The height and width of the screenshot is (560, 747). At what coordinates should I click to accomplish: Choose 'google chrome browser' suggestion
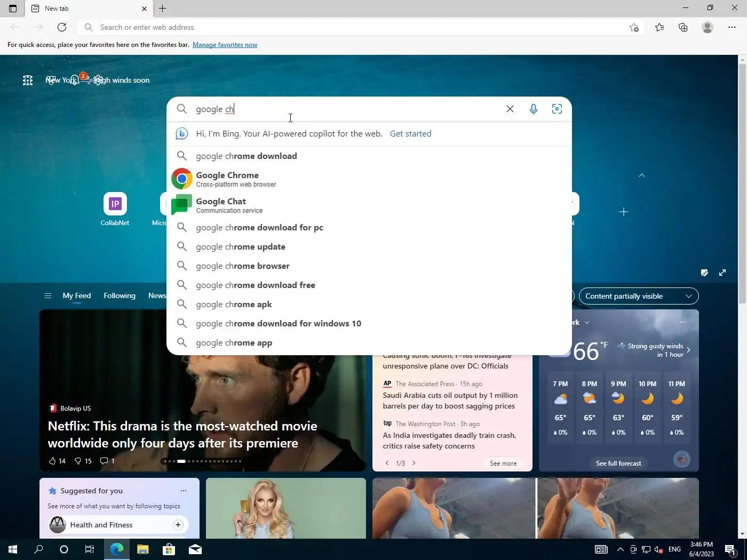369,266
